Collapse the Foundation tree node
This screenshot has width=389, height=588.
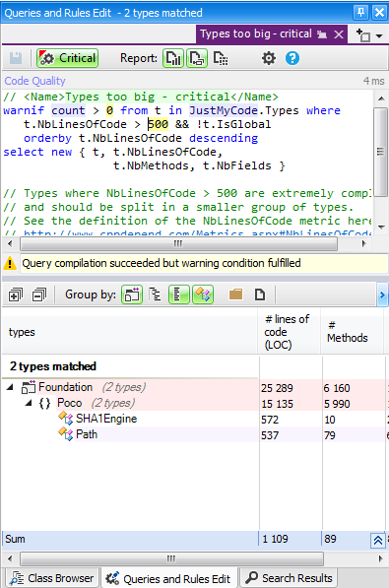10,387
